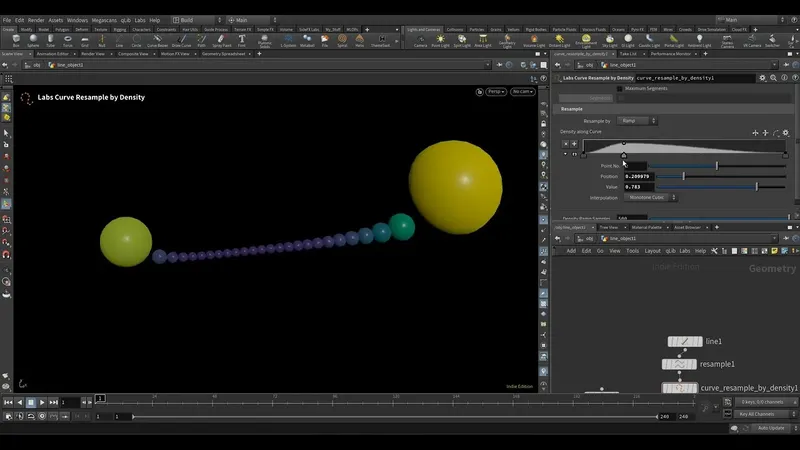Viewport: 800px width, 450px height.
Task: Add a Camera from the shelf
Action: click(420, 41)
